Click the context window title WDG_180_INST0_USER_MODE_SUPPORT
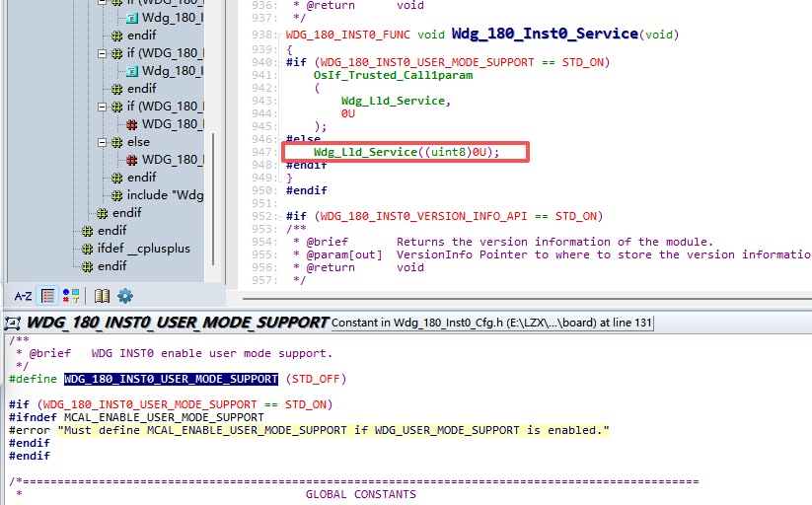 point(178,323)
